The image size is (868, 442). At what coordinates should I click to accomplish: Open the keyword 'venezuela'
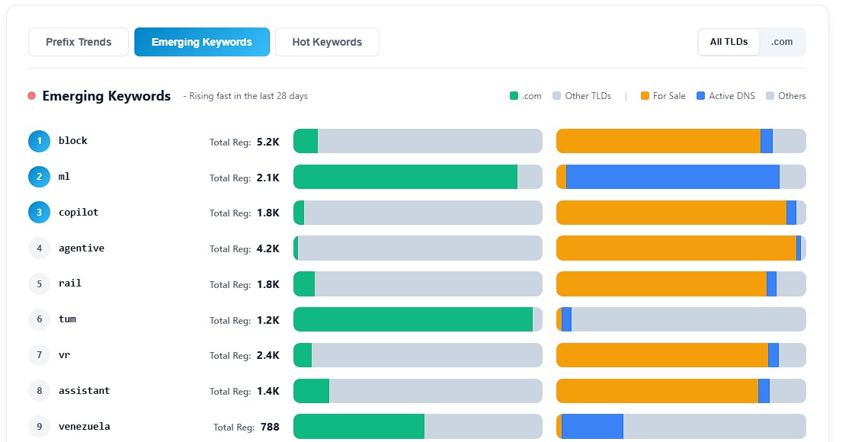click(x=84, y=427)
